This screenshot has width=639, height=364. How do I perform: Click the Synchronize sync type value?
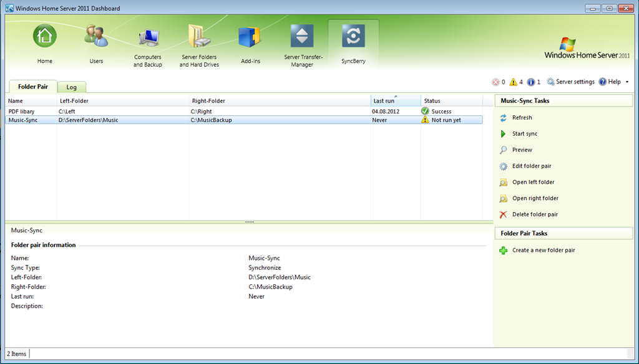coord(265,268)
